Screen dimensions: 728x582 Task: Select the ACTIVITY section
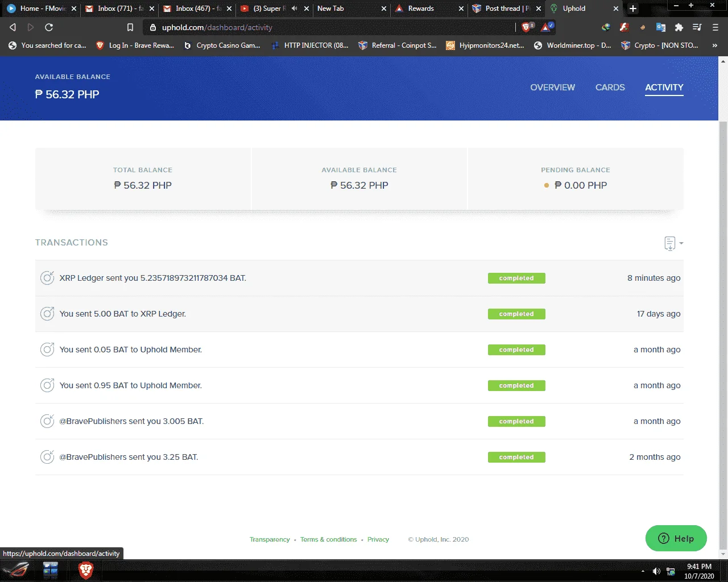[x=664, y=88]
